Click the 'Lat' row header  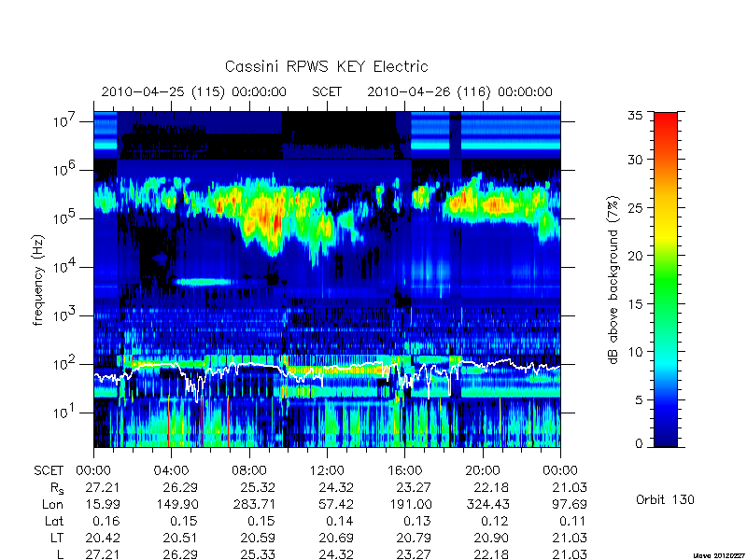point(54,521)
